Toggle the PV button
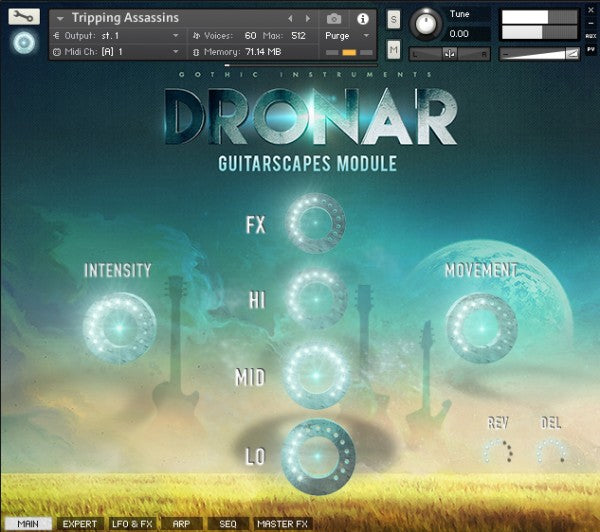The width and height of the screenshot is (600, 532). point(591,49)
